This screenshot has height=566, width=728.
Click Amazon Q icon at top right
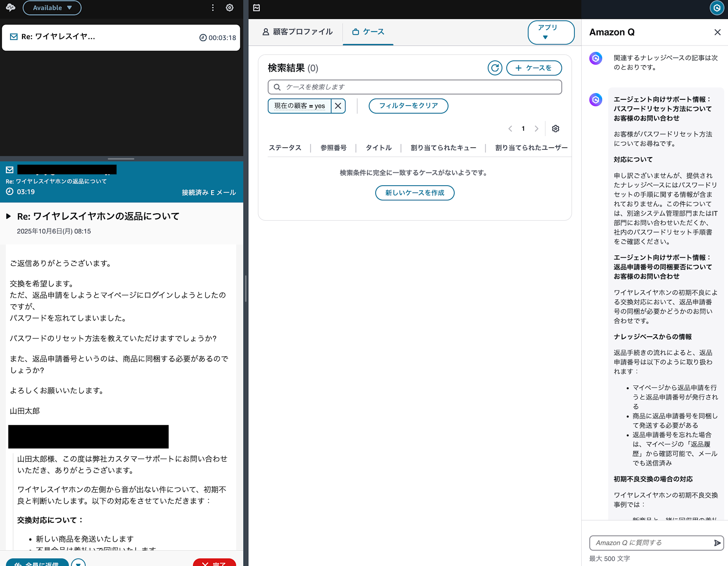(716, 8)
